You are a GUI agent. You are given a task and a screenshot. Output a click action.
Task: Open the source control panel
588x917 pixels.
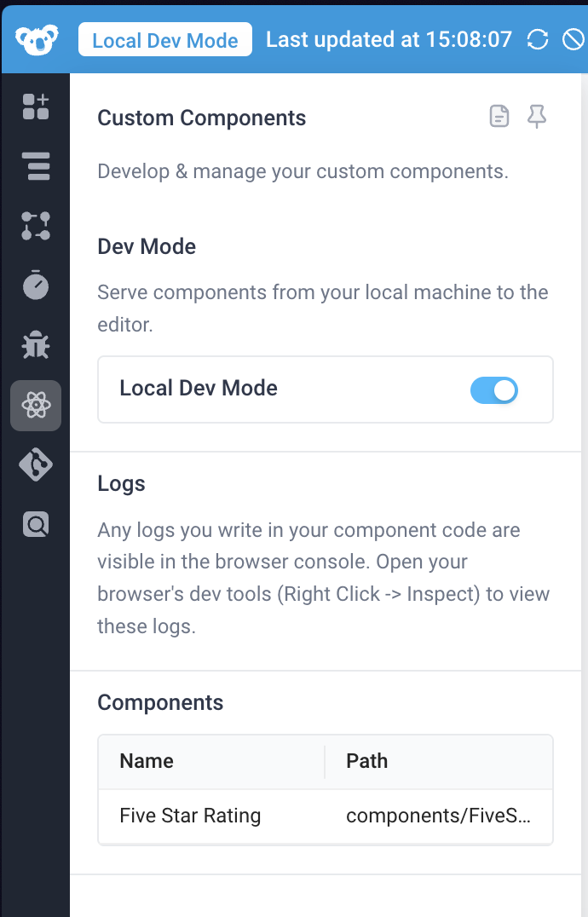(36, 464)
